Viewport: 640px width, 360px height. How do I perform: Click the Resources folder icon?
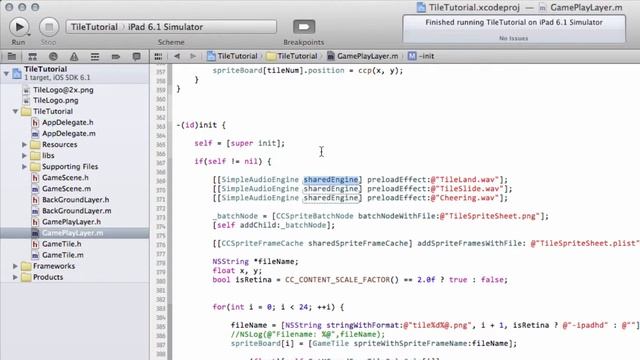coord(36,144)
